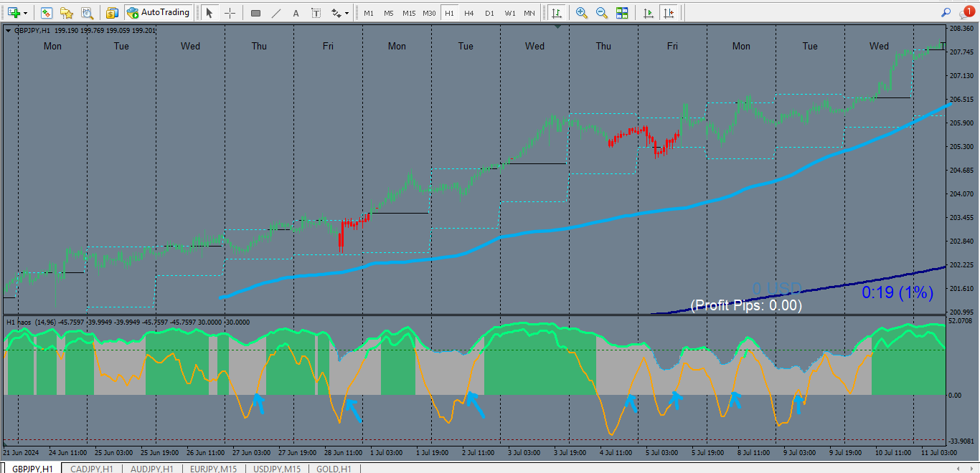The height and width of the screenshot is (473, 980).
Task: Open the Navigator favorites folder icon
Action: pyautogui.click(x=67, y=13)
